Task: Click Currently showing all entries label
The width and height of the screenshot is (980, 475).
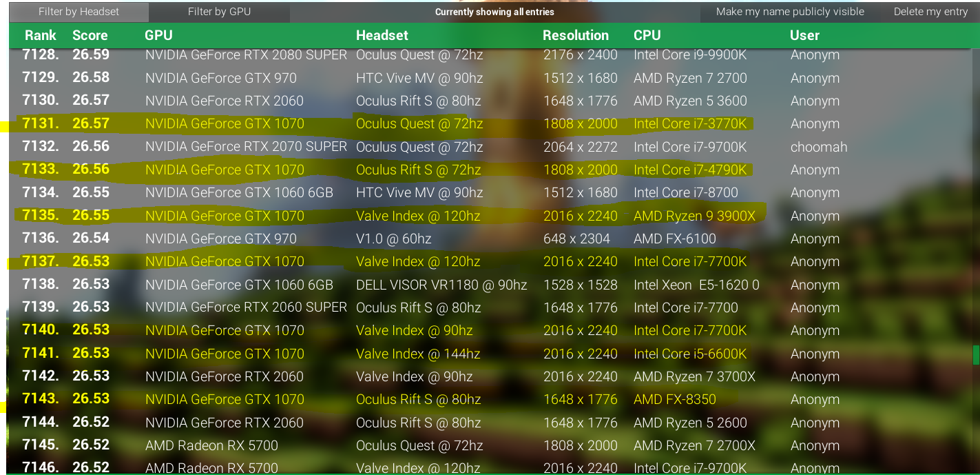Action: [x=494, y=12]
